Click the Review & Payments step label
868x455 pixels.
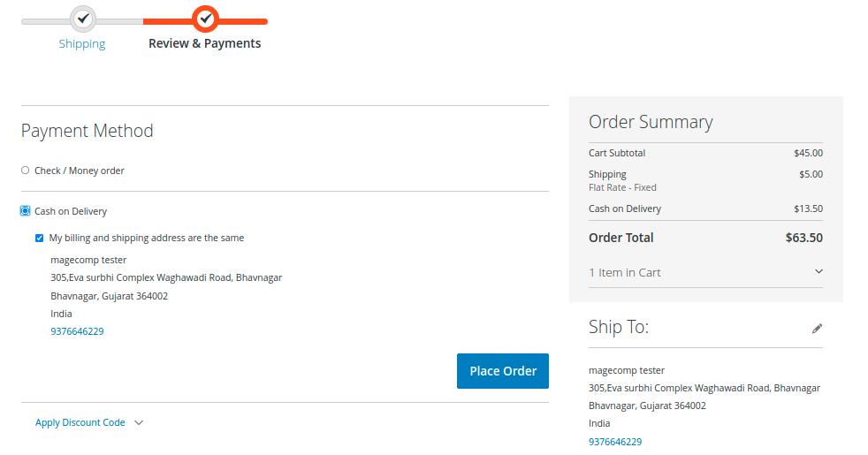pos(204,43)
